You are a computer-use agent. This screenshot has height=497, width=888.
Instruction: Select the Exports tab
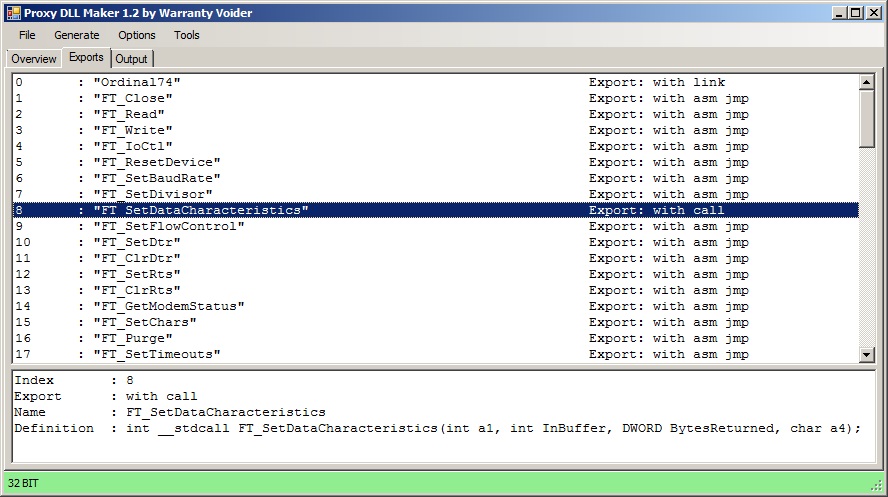[x=87, y=58]
